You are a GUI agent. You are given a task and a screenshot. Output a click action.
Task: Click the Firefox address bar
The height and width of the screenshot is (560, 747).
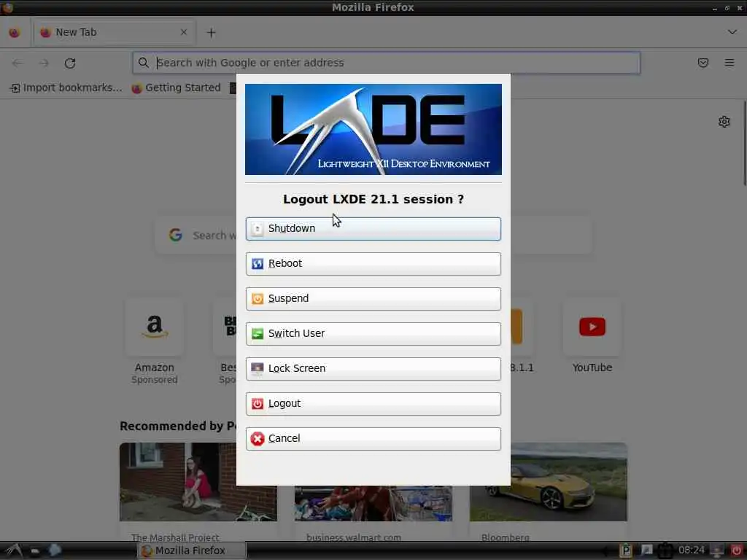tap(386, 63)
